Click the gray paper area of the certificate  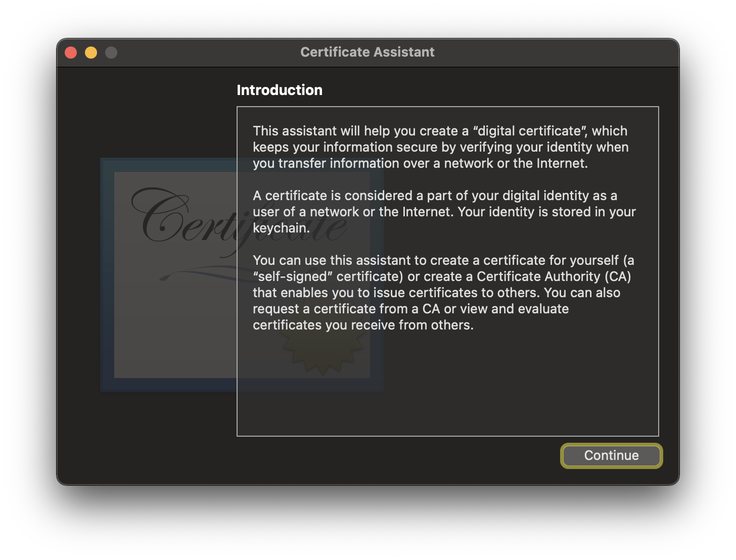172,329
